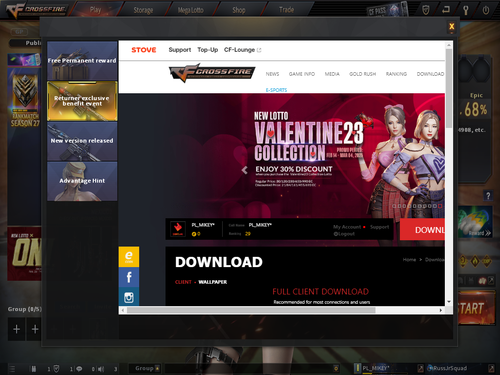Image resolution: width=500 pixels, height=375 pixels.
Task: Open the Free Permanent reward banner
Action: point(82,61)
